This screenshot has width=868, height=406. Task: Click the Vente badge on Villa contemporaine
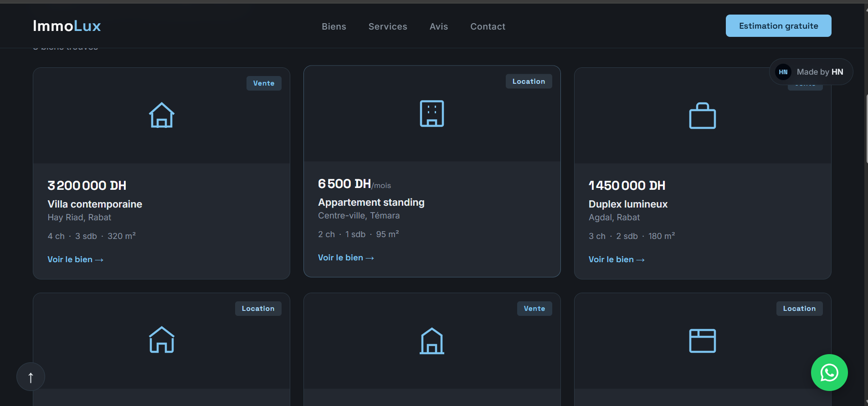click(264, 83)
